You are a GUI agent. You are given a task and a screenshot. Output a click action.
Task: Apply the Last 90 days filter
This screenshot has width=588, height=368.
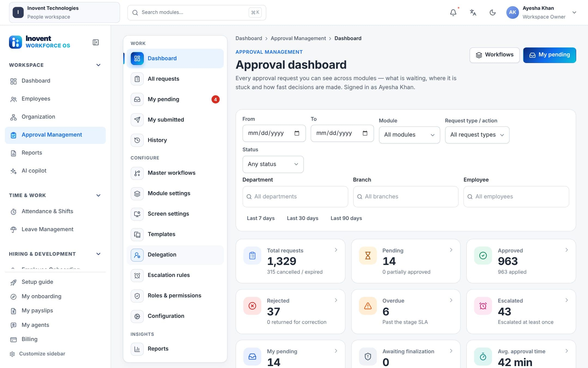tap(346, 218)
